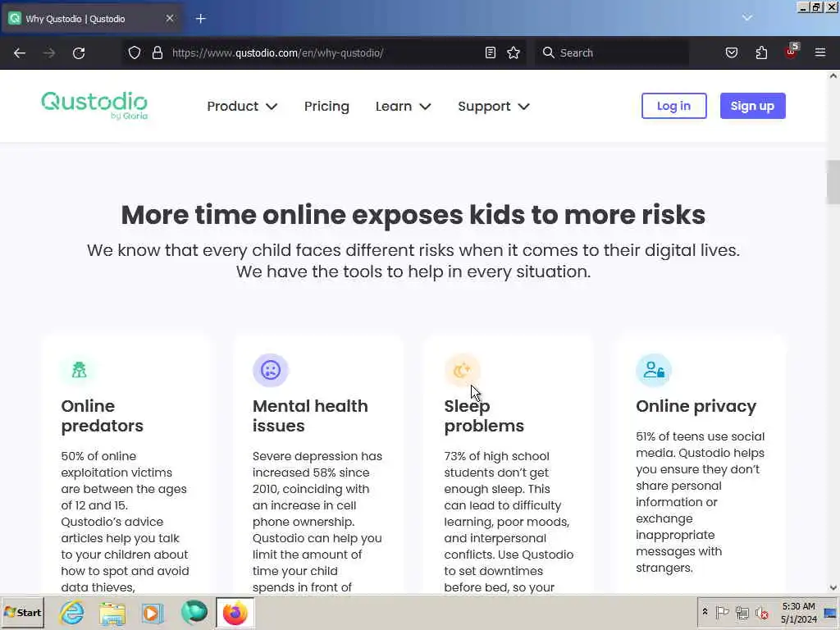
Task: Click the Online privacy user-lock icon
Action: click(654, 370)
